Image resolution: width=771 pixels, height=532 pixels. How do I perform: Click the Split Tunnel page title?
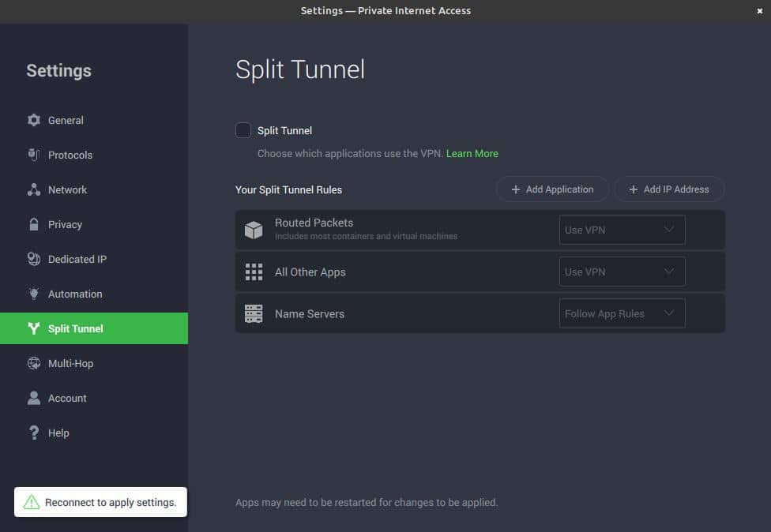coord(300,69)
